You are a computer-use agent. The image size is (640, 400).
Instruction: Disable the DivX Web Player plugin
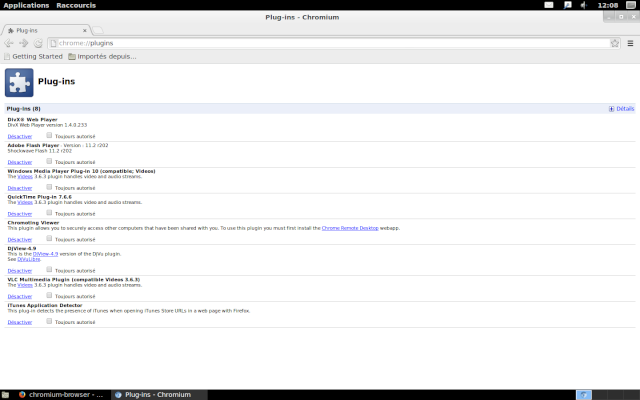point(20,136)
